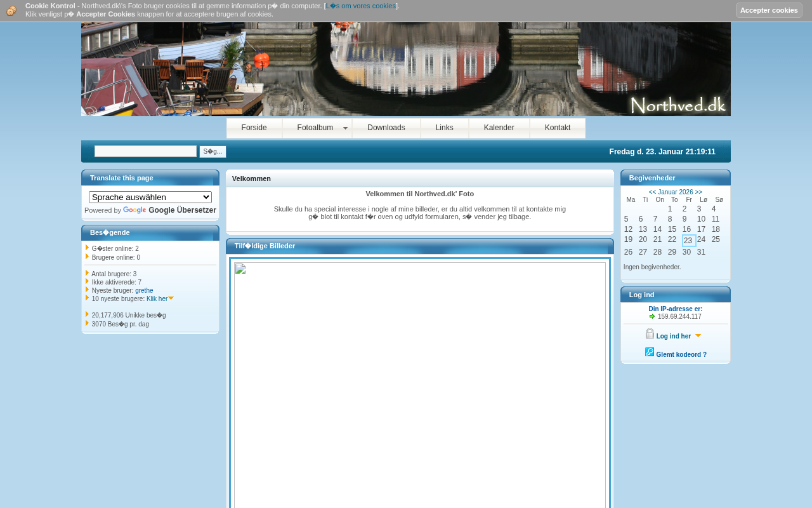Click the green arrow next to the IP address

pos(652,316)
